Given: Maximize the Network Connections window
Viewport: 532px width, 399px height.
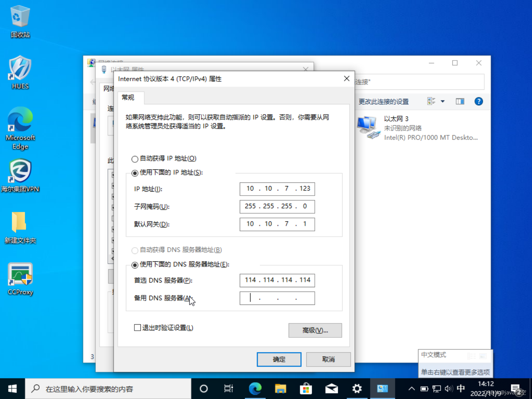Looking at the screenshot, I should (x=455, y=63).
